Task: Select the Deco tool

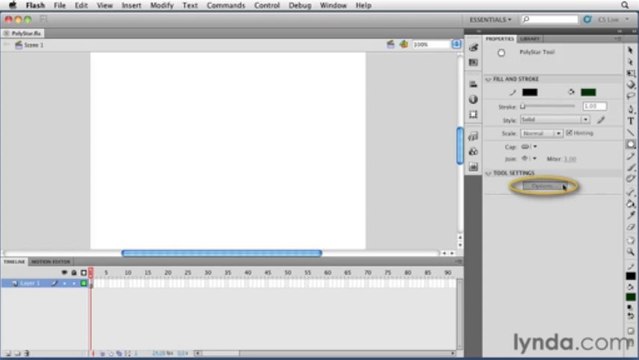Action: (630, 179)
